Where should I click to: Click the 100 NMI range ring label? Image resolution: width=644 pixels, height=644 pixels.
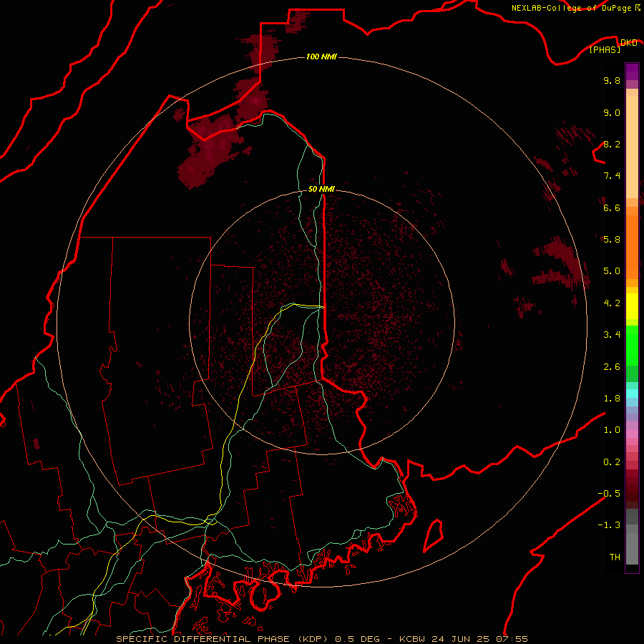pos(321,57)
